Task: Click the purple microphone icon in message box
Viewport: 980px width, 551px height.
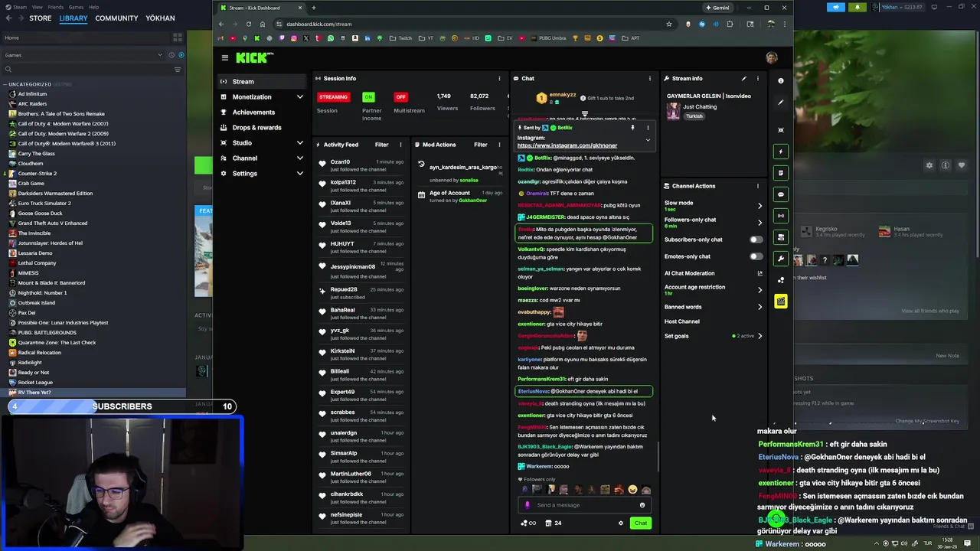Action: tap(527, 505)
